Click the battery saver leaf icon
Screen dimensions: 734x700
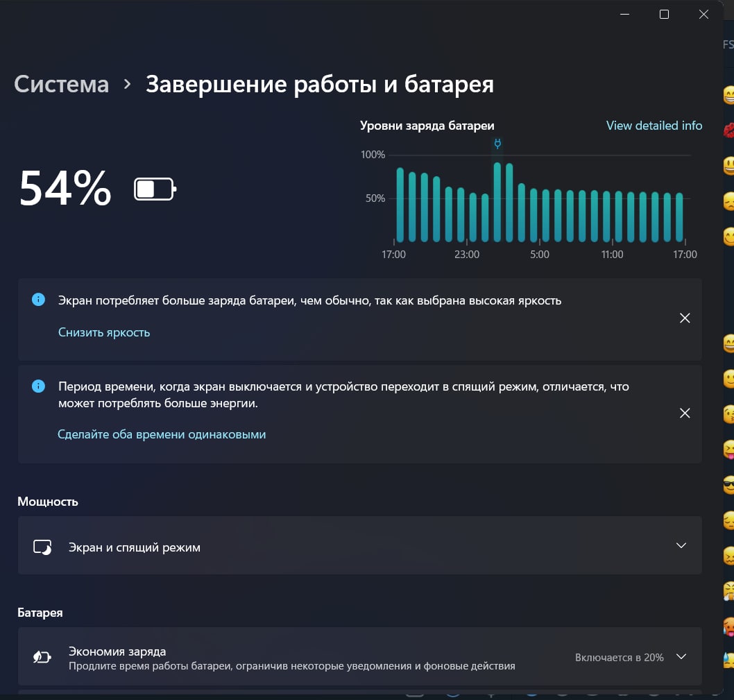[42, 658]
